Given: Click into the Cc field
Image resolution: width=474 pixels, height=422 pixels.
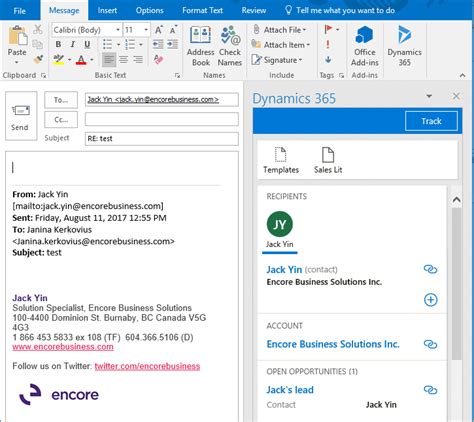Looking at the screenshot, I should (162, 119).
